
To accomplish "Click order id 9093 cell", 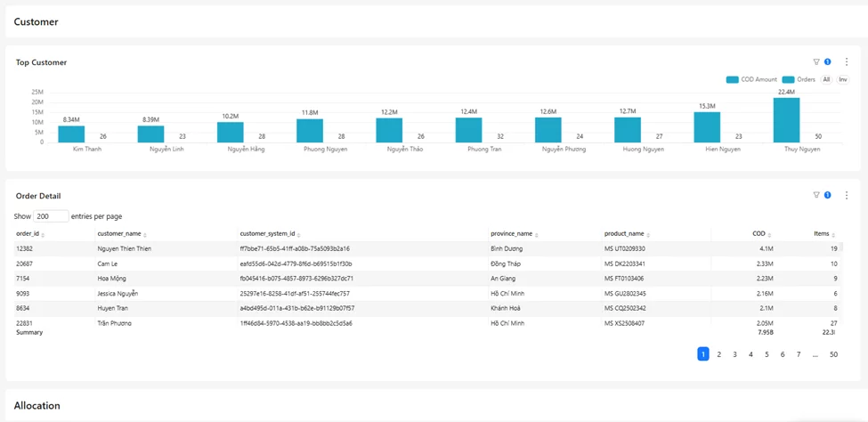I will point(22,294).
